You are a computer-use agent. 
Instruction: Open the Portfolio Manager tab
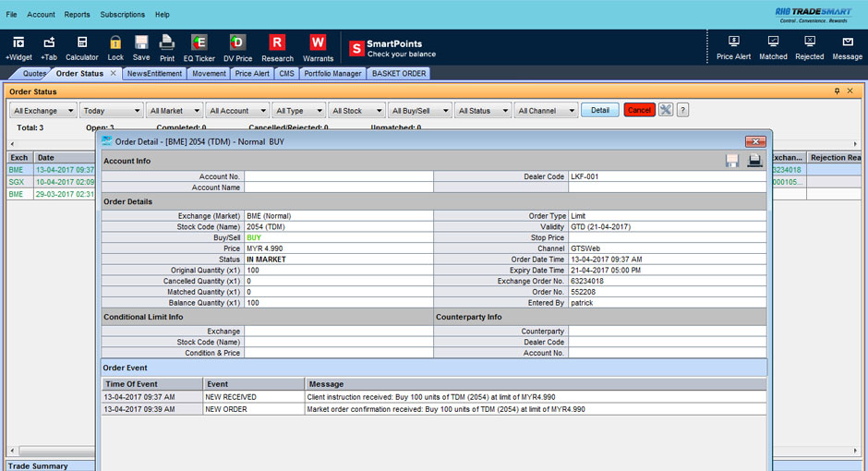tap(332, 73)
